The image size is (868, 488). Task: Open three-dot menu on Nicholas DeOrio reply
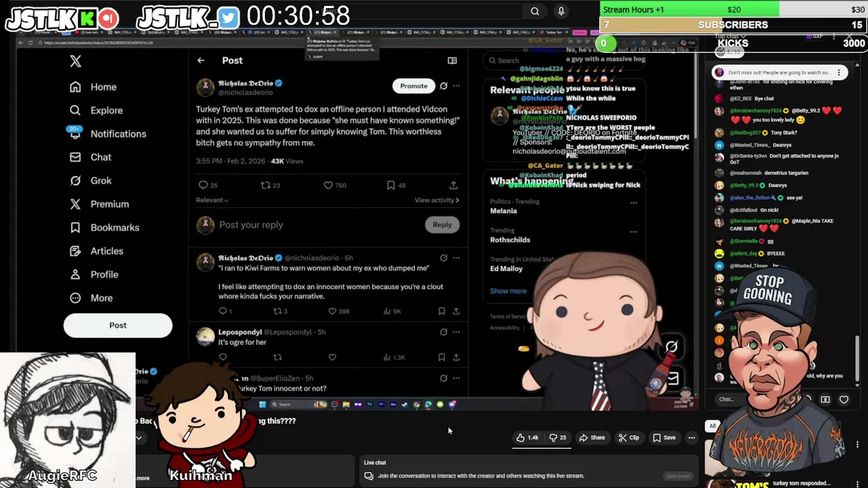(x=456, y=258)
